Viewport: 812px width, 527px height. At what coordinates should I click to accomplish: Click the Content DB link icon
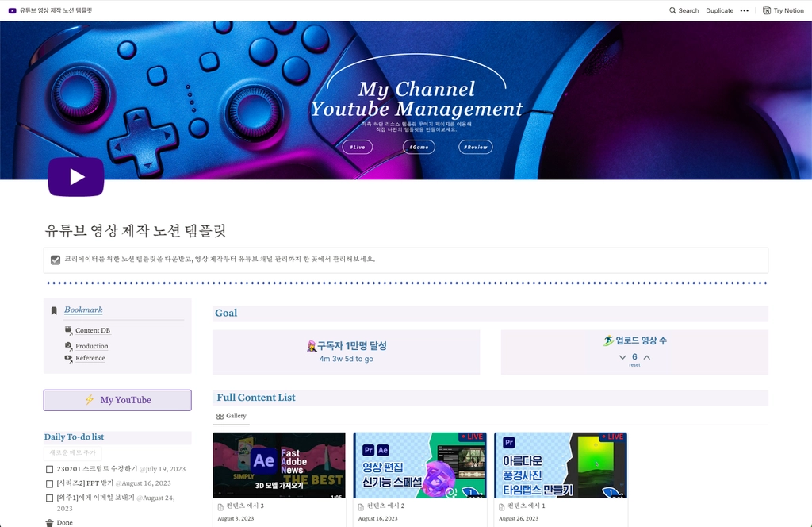(x=68, y=331)
